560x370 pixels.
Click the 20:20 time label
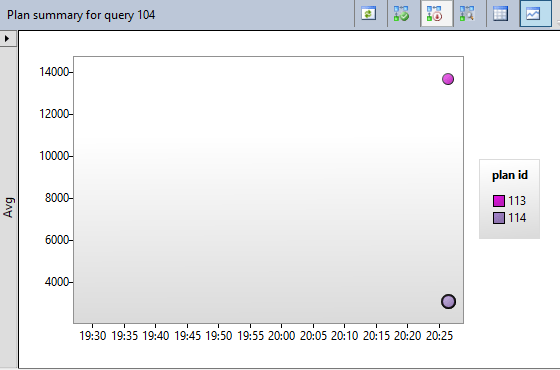pyautogui.click(x=408, y=336)
